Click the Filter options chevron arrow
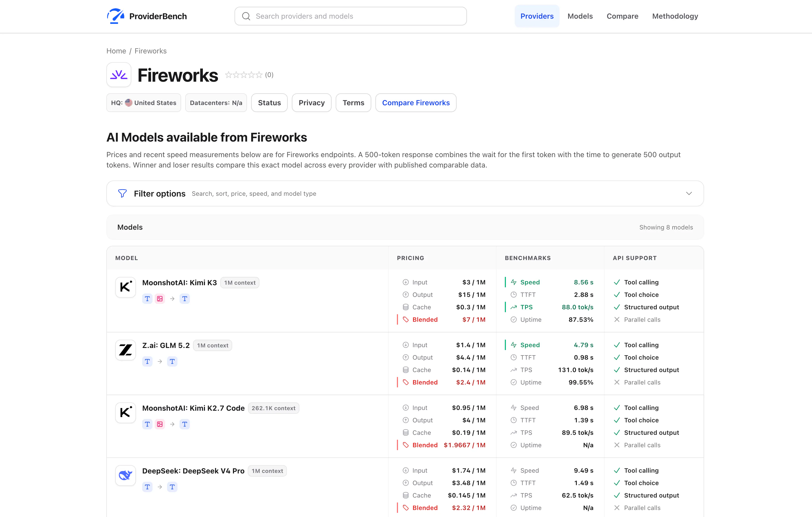Screen dimensions: 812x517 (689, 193)
